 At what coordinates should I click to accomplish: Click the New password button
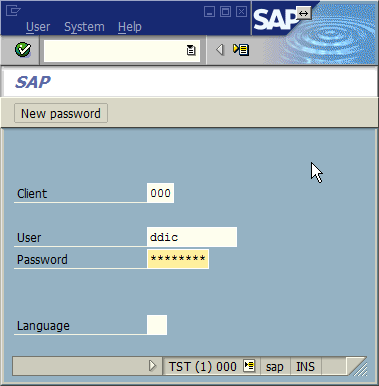pyautogui.click(x=61, y=113)
